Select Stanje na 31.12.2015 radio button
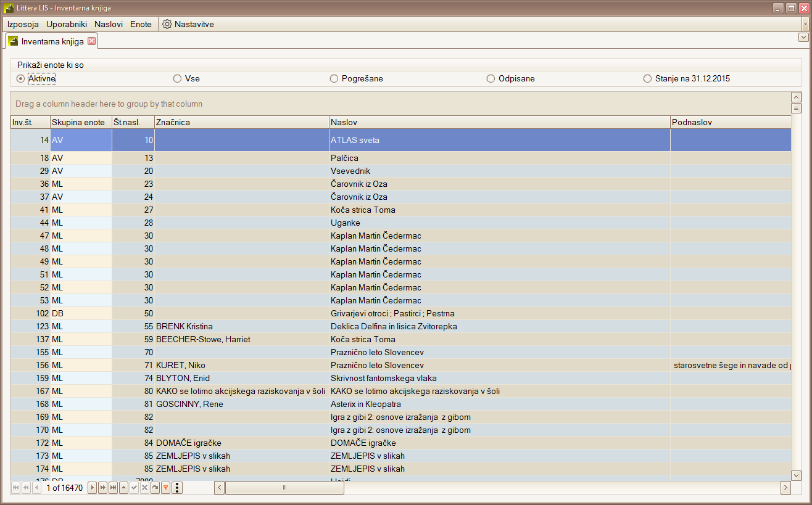 pos(647,78)
